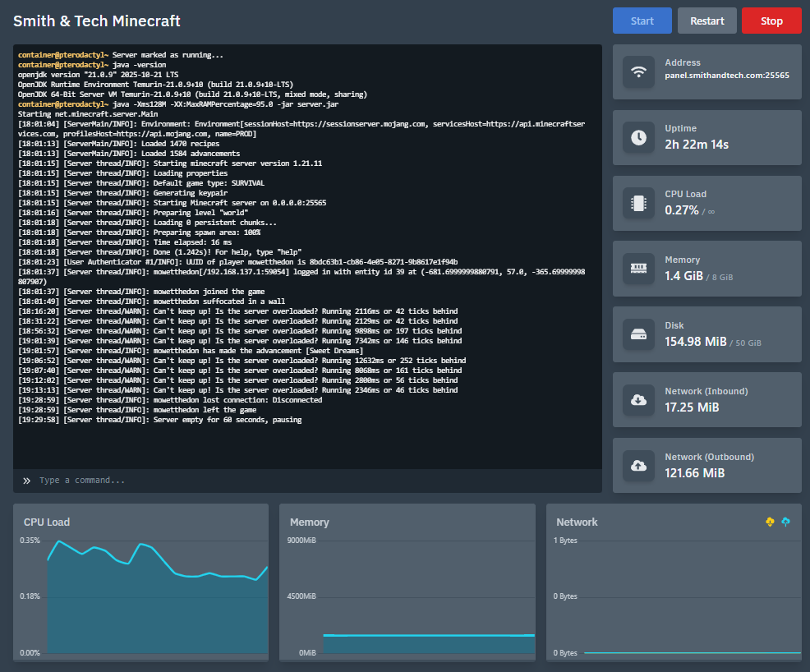
Task: Select the Smith & Tech Minecraft title
Action: 96,21
